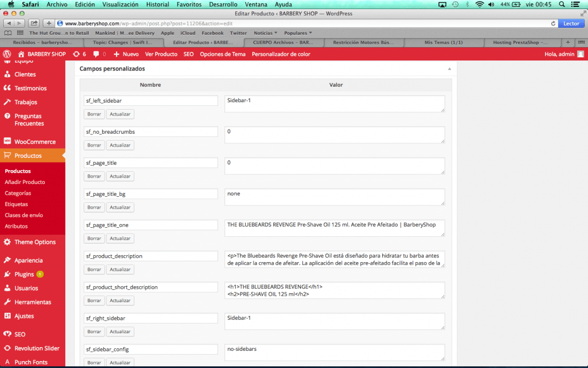Click the sf_left_sidebar name field
Viewport: 588px width, 368px height.
coord(151,101)
